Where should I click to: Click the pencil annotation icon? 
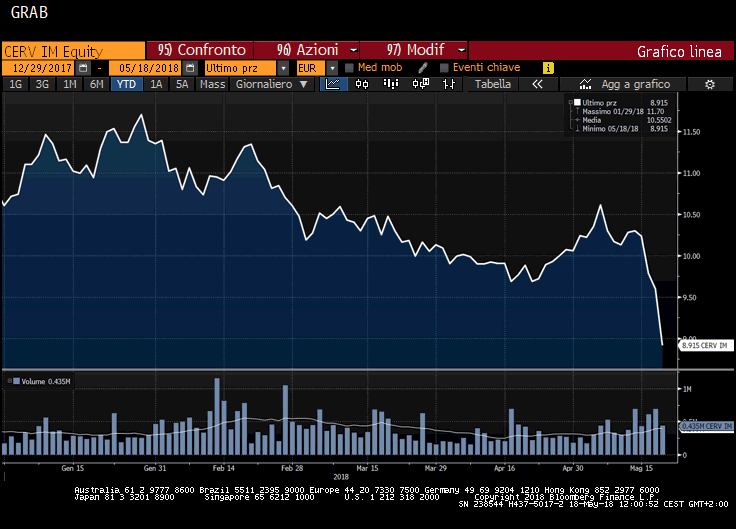click(423, 68)
